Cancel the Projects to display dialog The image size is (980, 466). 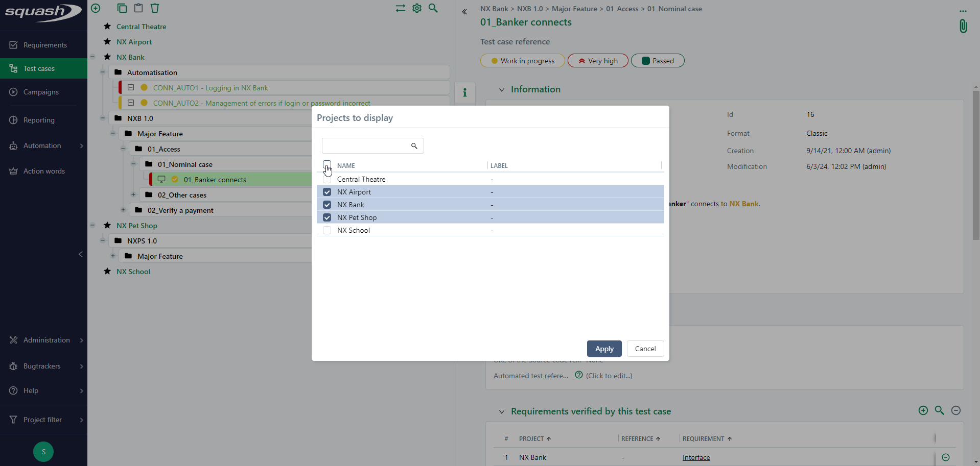pyautogui.click(x=645, y=349)
